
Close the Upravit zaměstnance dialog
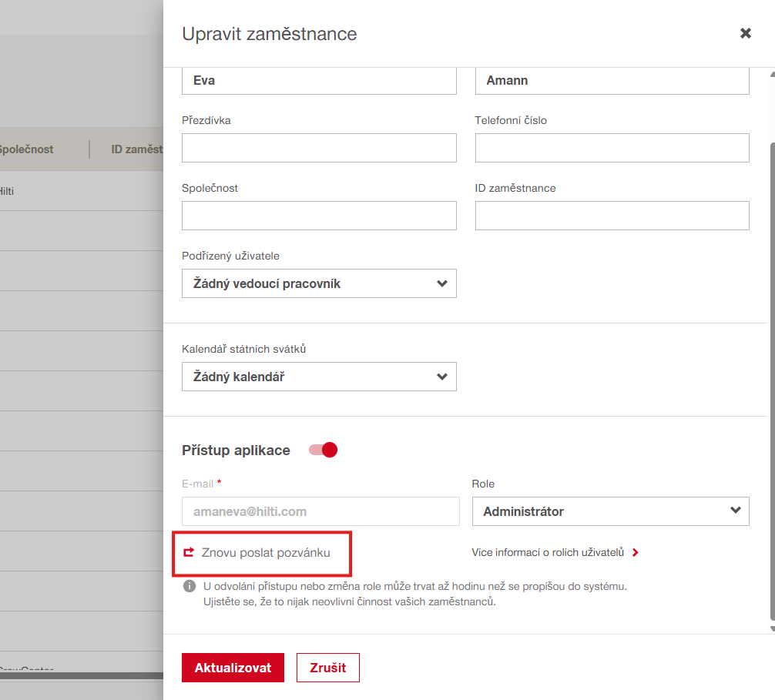[x=745, y=34]
